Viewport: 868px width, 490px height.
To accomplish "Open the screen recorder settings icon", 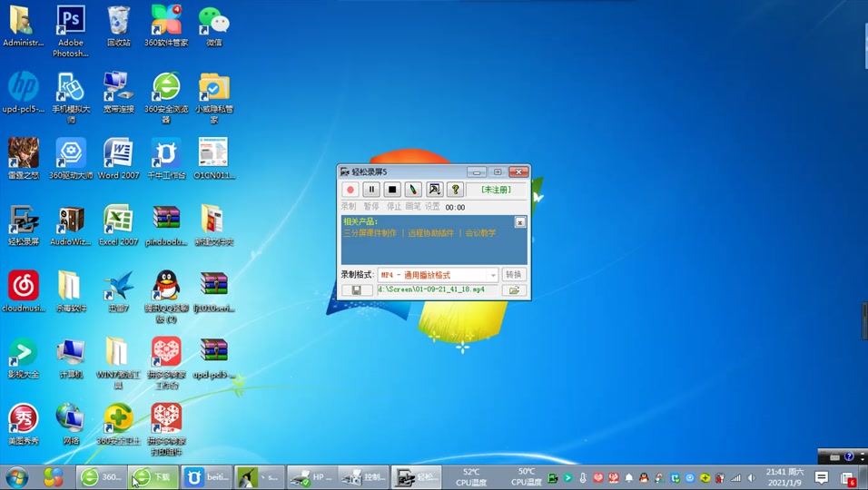I will point(434,190).
